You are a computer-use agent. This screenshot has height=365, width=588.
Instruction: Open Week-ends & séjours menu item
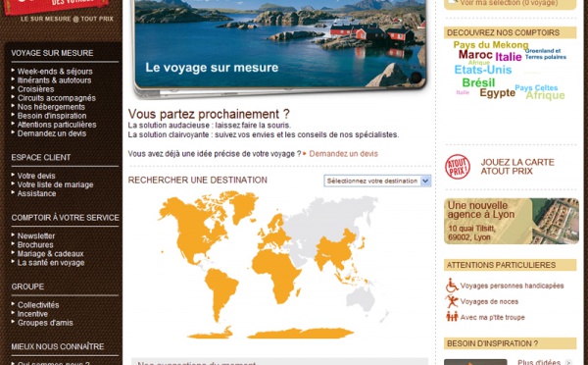click(x=55, y=72)
